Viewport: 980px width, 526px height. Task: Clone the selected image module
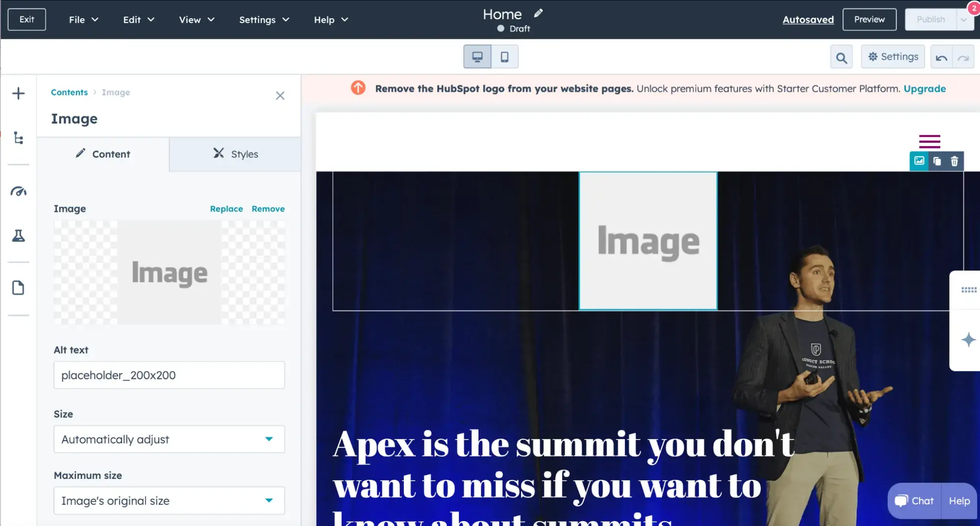[x=937, y=161]
